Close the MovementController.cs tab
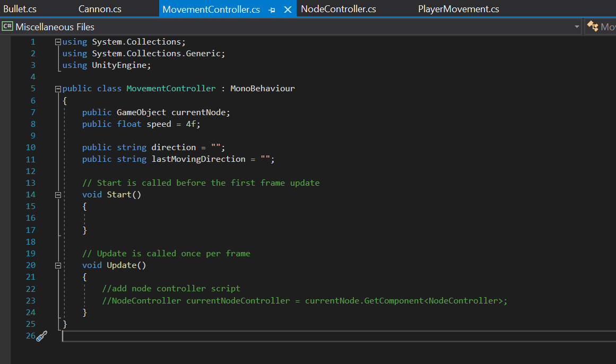616x364 pixels. point(288,10)
